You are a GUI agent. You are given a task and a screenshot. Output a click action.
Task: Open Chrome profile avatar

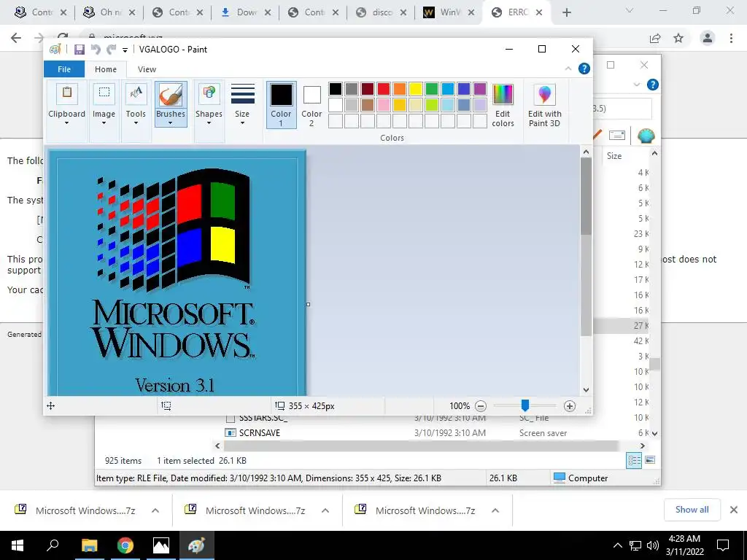708,38
